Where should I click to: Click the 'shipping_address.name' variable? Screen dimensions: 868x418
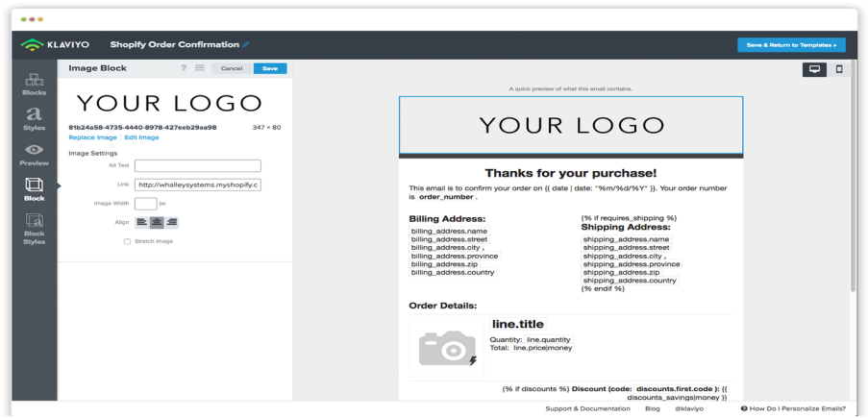626,239
